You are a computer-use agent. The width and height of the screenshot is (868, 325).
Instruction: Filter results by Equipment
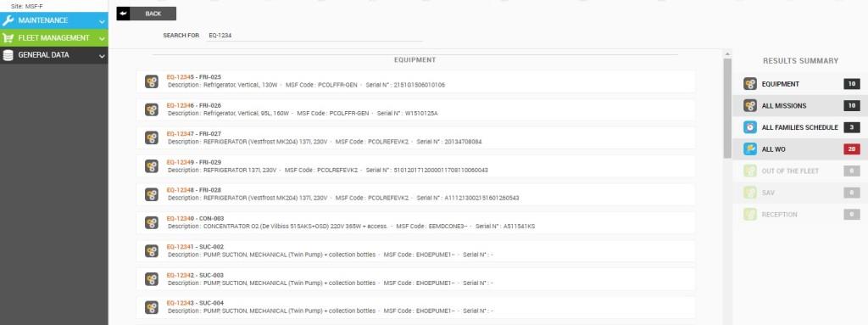tap(800, 84)
